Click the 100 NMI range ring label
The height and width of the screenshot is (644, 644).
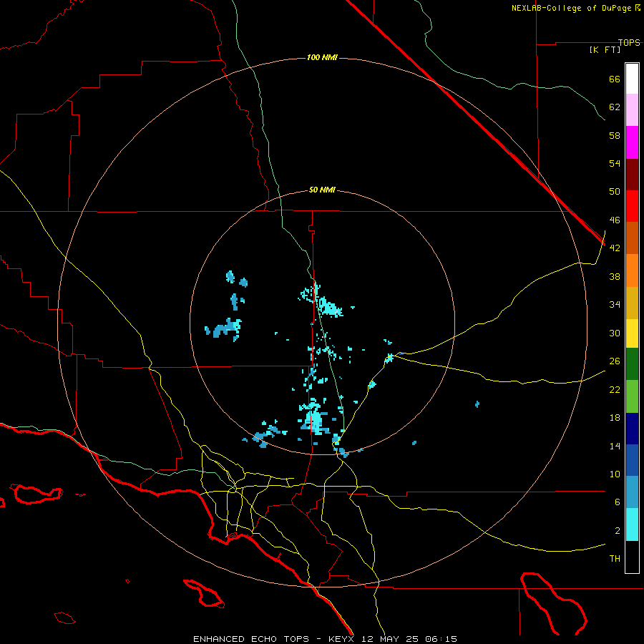pos(322,57)
